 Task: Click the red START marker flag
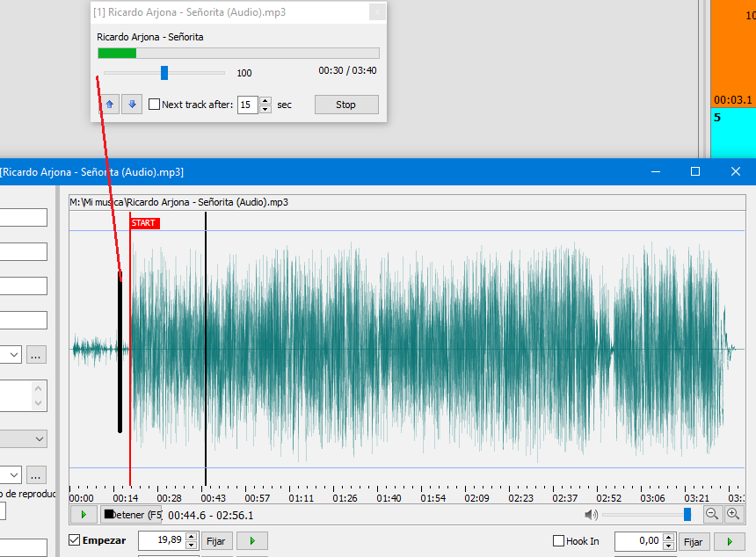[145, 223]
